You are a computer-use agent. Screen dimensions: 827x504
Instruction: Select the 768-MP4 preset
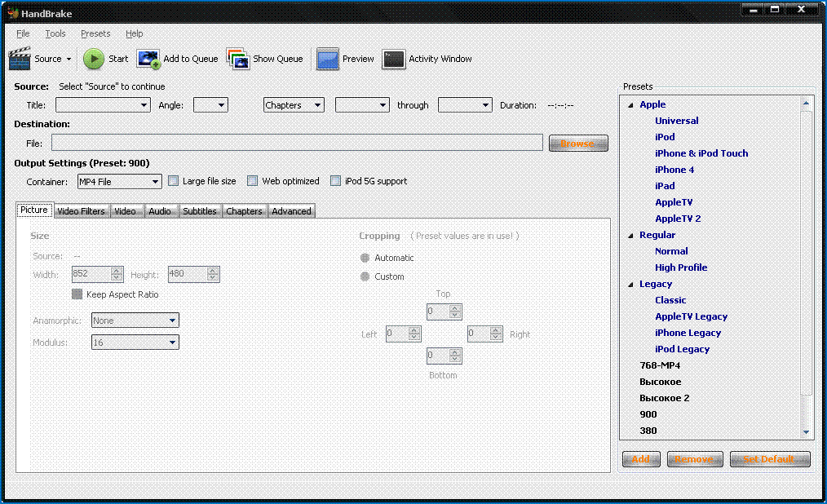[660, 366]
